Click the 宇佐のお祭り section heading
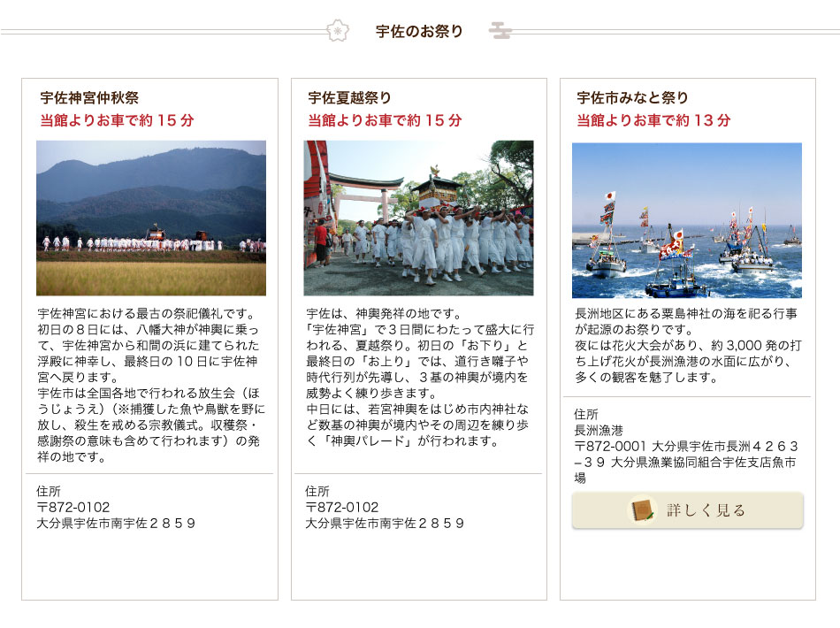840x628 pixels. tap(419, 31)
